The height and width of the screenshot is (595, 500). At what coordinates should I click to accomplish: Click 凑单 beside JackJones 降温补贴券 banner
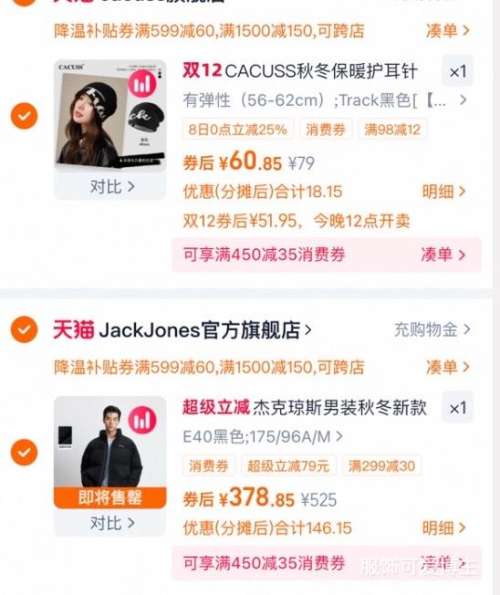coord(448,367)
